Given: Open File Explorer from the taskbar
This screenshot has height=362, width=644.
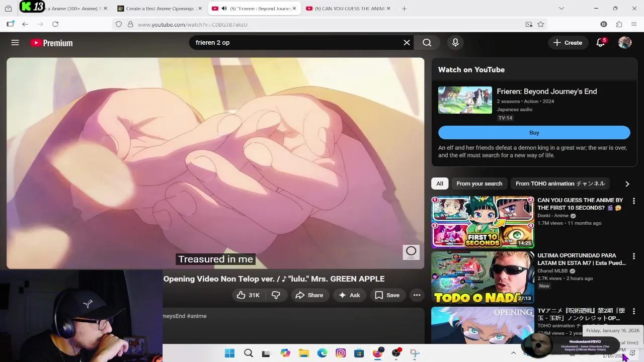Looking at the screenshot, I should tap(303, 353).
